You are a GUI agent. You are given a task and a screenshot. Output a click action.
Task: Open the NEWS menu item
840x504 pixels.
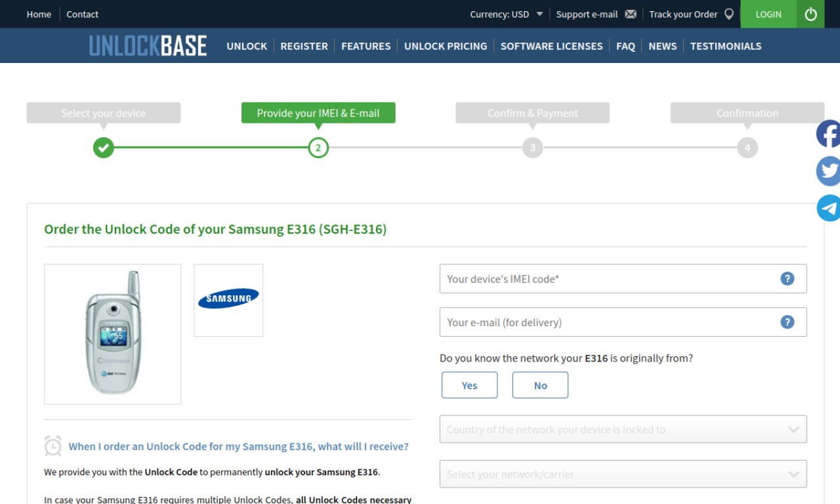click(662, 46)
